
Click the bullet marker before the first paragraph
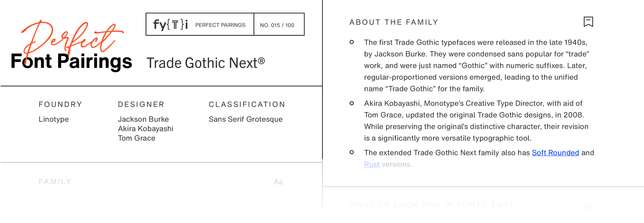(x=351, y=42)
